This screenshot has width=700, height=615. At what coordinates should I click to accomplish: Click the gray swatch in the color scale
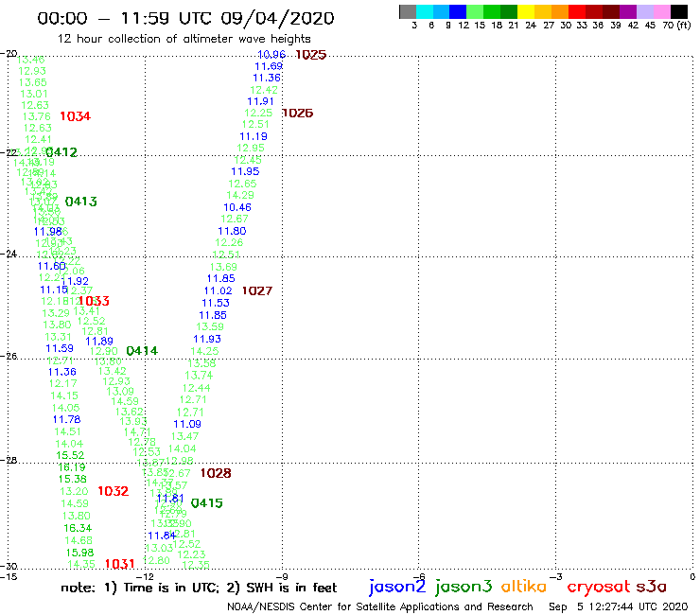(408, 11)
